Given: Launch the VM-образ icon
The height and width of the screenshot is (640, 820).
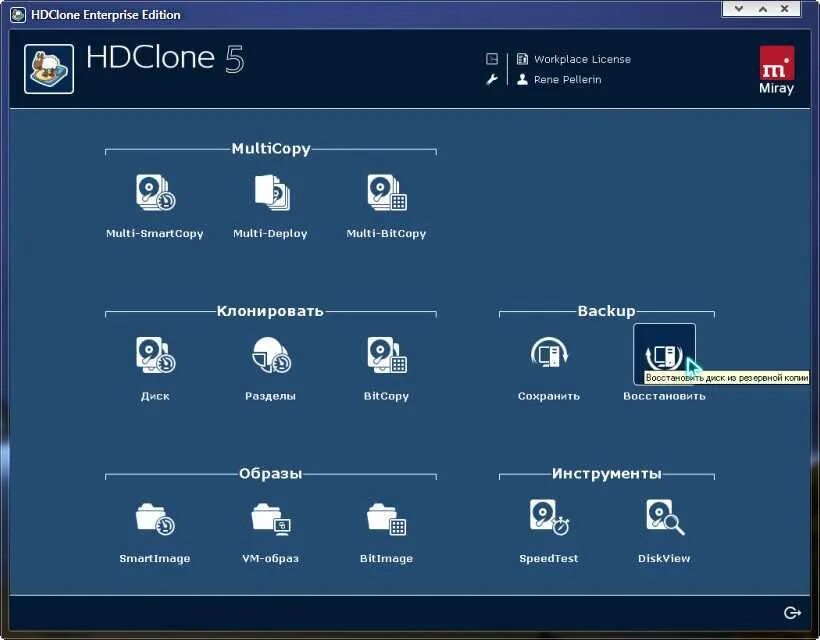Looking at the screenshot, I should coord(271,518).
